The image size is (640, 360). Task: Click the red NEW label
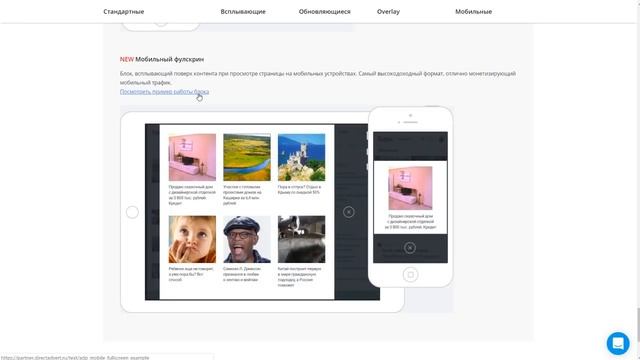point(127,59)
